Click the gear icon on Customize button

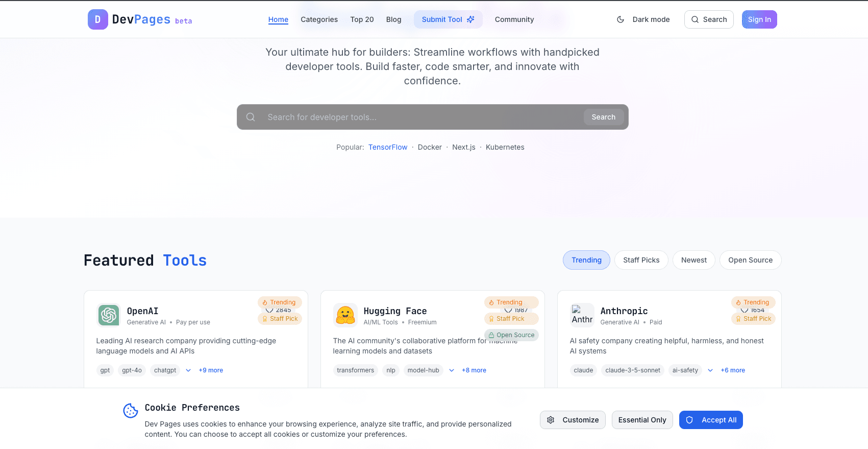point(551,420)
